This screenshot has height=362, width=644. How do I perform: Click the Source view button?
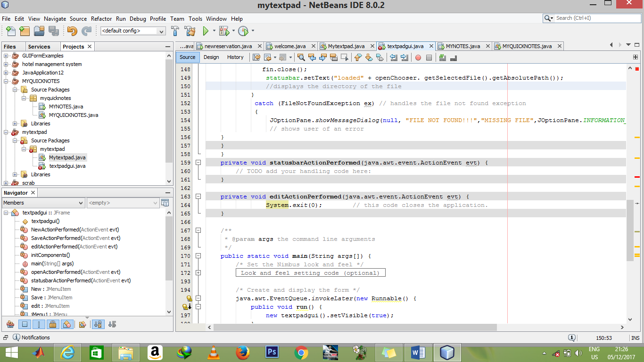187,57
